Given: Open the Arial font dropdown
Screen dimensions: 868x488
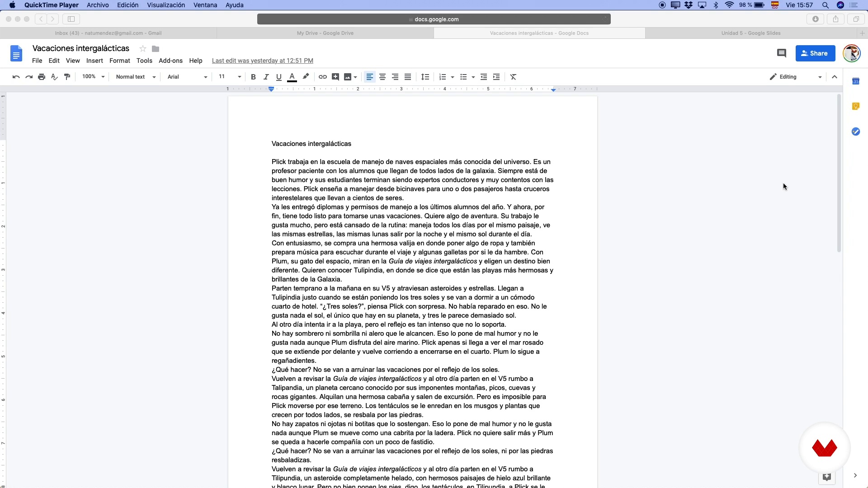Looking at the screenshot, I should pos(187,77).
